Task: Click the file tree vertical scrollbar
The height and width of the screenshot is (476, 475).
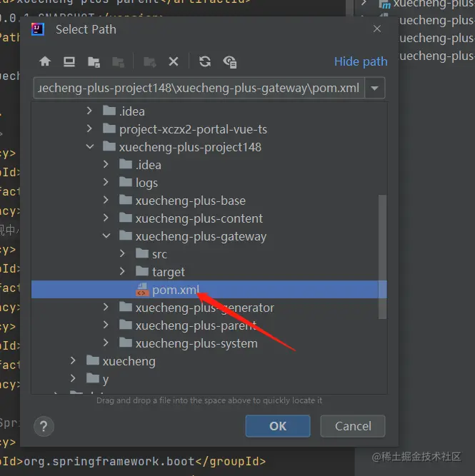Action: 382,257
